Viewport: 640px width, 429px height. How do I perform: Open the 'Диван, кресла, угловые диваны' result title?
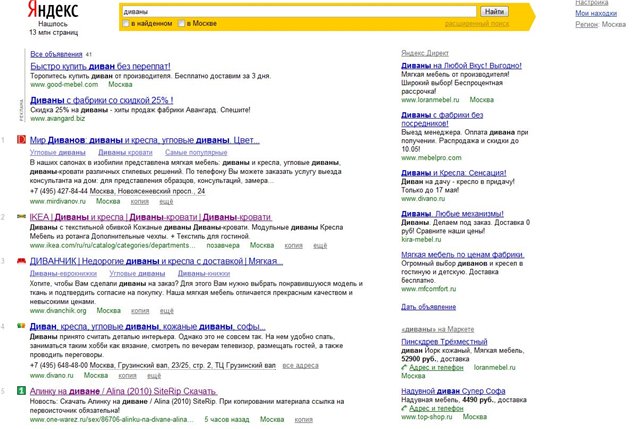(x=147, y=327)
